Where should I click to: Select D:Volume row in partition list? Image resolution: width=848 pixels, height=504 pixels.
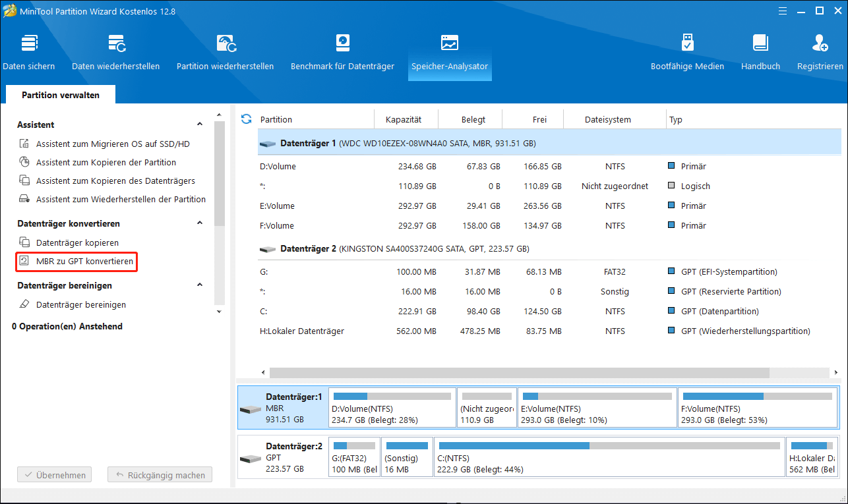549,167
